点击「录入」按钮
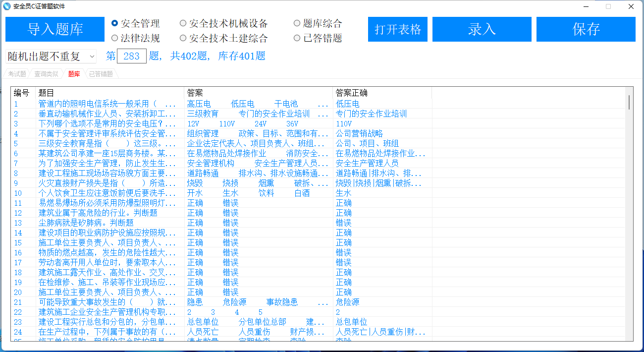The width and height of the screenshot is (644, 352). 482,29
